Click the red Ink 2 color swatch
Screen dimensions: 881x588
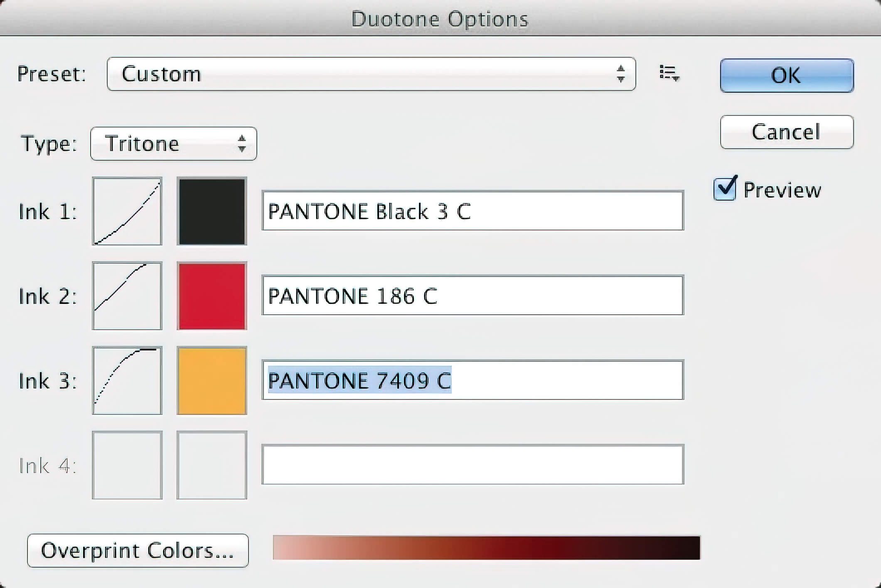tap(212, 296)
